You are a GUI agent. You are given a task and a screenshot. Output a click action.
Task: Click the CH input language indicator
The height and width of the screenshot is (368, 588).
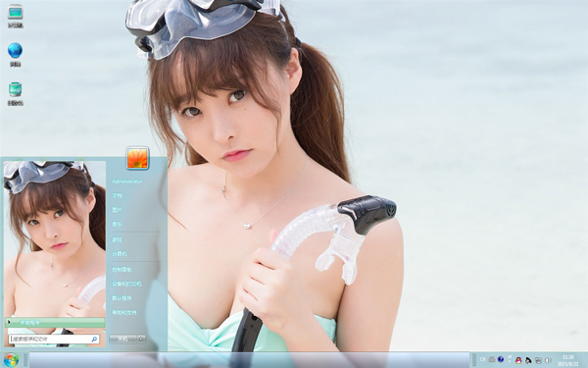[482, 360]
